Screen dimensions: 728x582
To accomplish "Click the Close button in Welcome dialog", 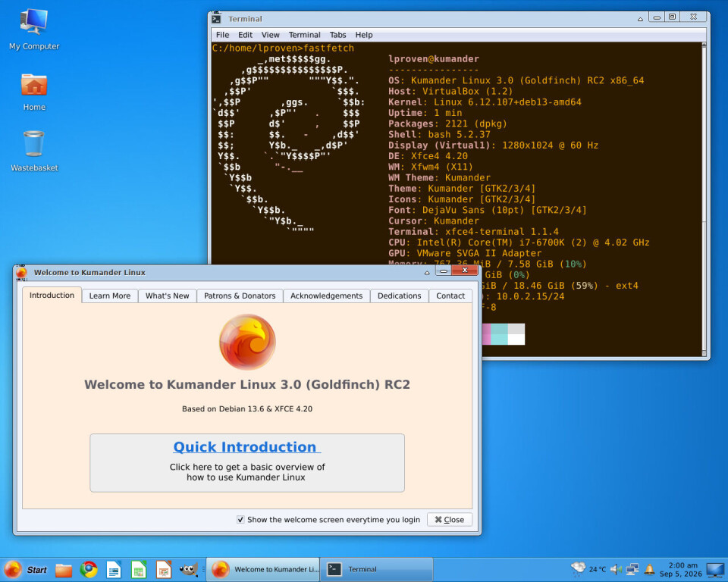I will 450,520.
